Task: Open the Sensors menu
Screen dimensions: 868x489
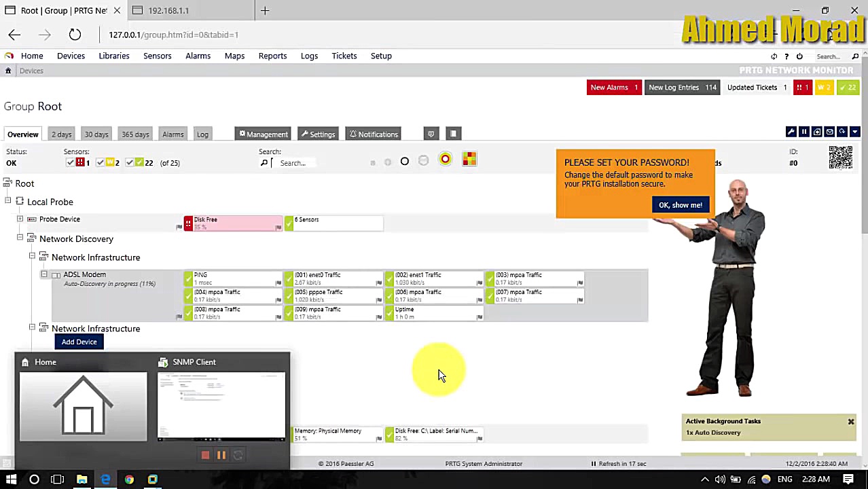Action: pos(157,56)
